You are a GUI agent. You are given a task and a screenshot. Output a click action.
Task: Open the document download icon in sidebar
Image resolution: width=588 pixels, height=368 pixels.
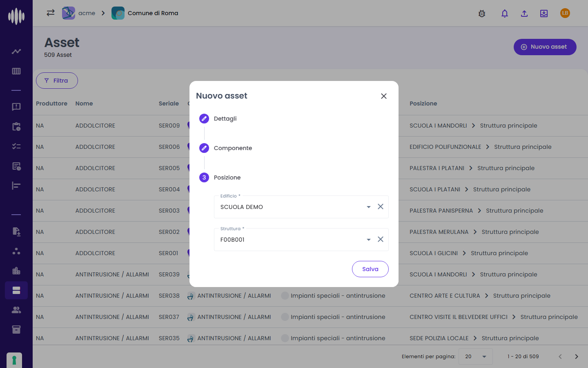(16, 231)
